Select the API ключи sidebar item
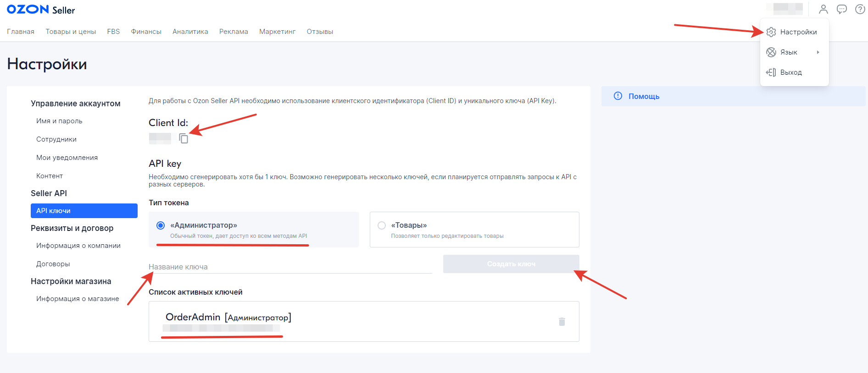Image resolution: width=868 pixels, height=373 pixels. 84,211
